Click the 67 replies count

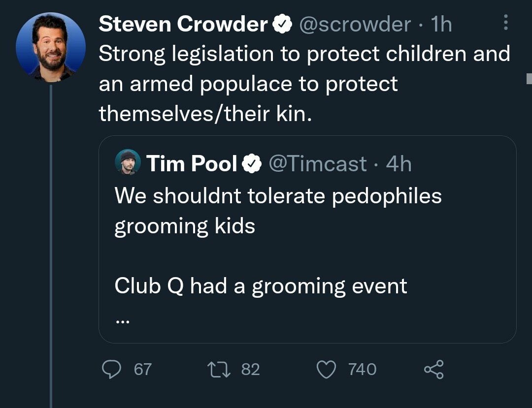(x=142, y=369)
